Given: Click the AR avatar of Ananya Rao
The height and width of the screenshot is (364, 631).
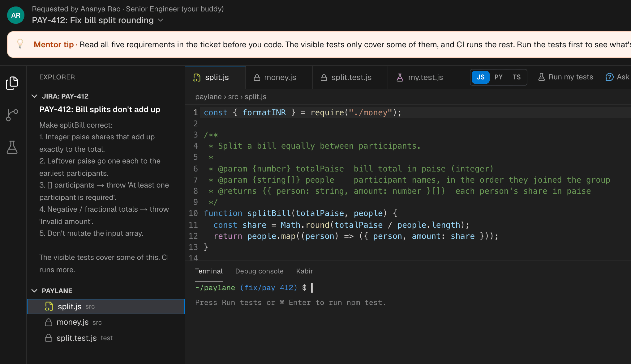Looking at the screenshot, I should coord(16,15).
